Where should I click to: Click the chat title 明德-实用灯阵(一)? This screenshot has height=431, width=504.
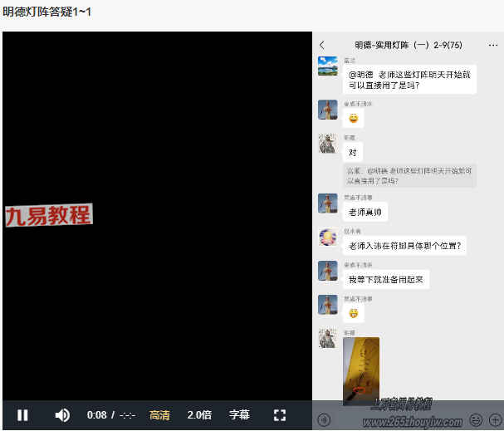409,45
